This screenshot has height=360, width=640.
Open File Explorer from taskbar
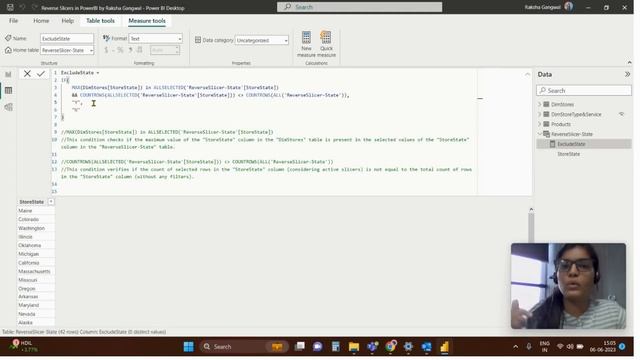pyautogui.click(x=354, y=347)
